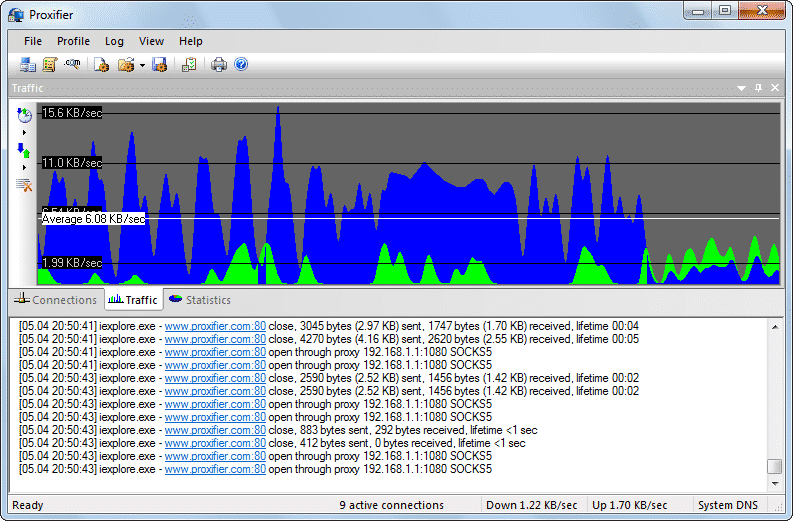Click the Name Resolution (.com) icon

click(x=72, y=65)
